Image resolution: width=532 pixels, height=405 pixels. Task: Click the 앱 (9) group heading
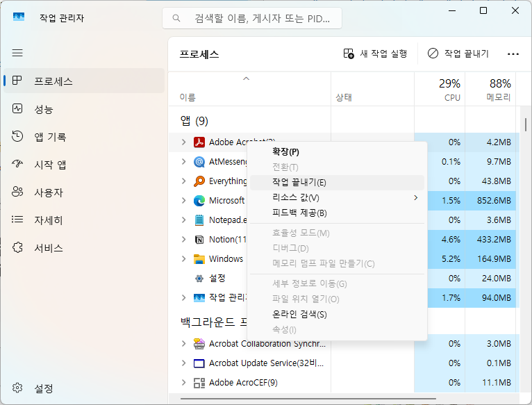194,121
